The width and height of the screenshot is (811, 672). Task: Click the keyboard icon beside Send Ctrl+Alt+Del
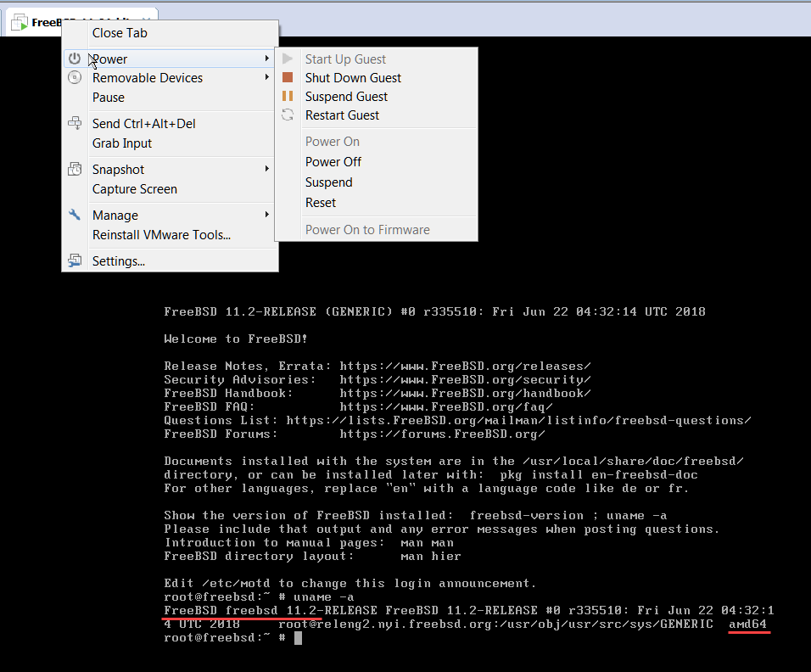[75, 123]
